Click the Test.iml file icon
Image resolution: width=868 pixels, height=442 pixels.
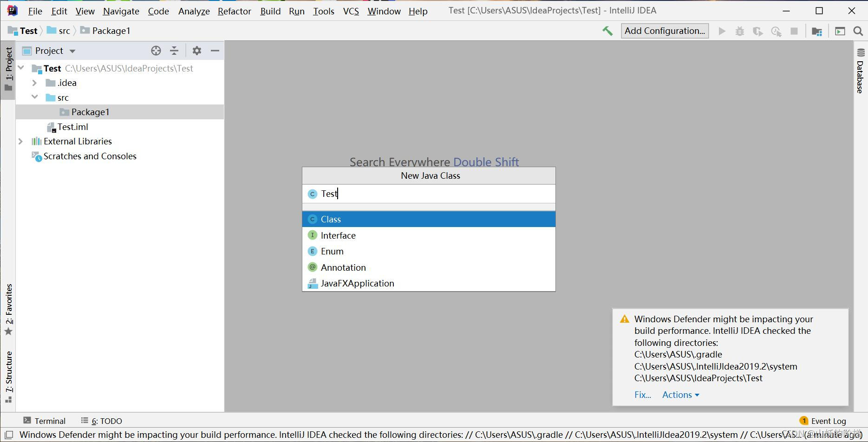[51, 127]
